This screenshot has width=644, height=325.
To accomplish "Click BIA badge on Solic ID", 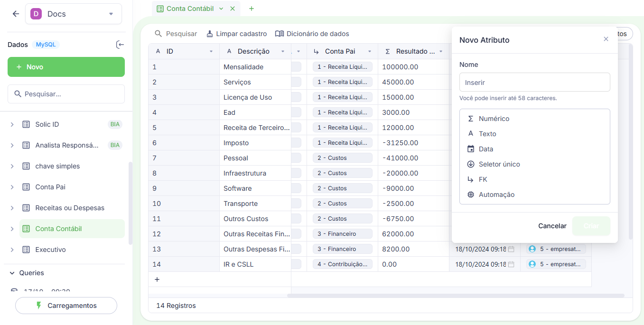I will click(115, 124).
